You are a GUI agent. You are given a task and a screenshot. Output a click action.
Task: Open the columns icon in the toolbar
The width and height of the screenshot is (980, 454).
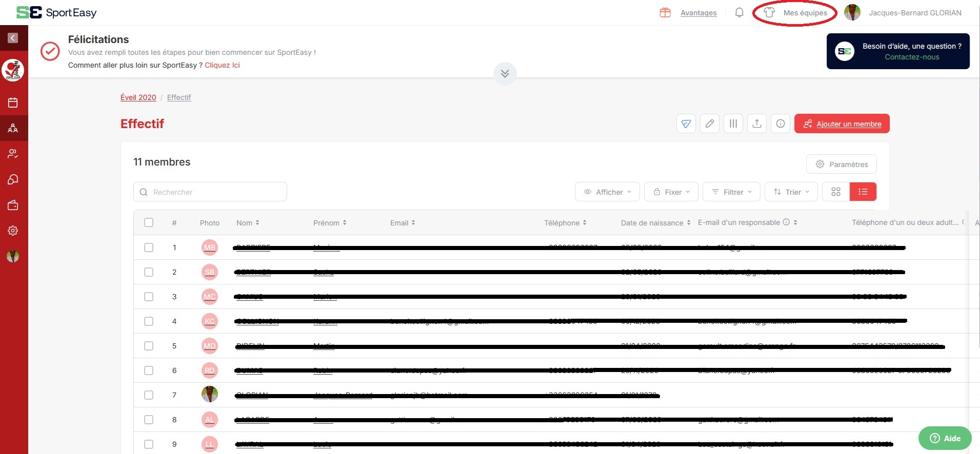point(733,123)
